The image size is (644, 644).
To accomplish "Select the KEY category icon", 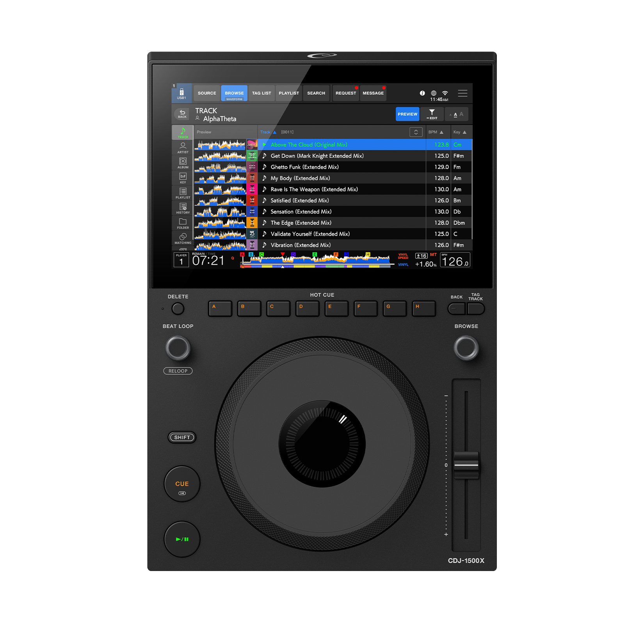I will pos(183,178).
